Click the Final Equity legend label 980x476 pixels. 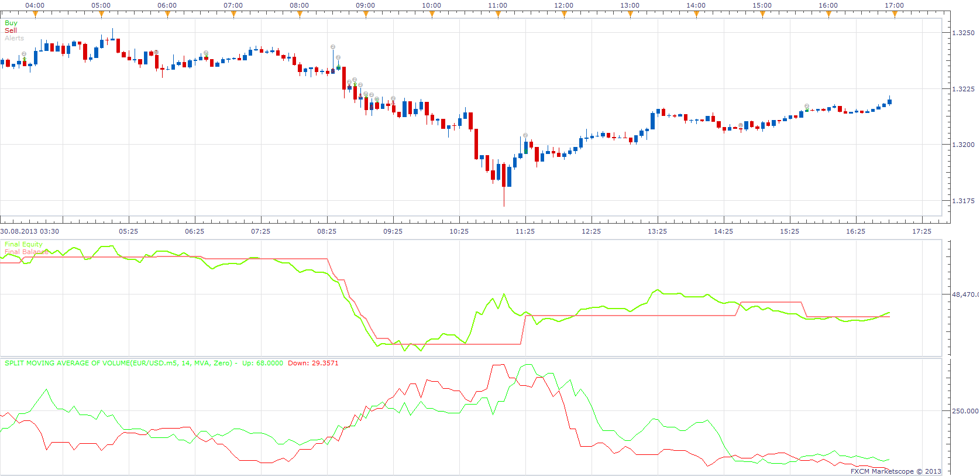point(23,244)
